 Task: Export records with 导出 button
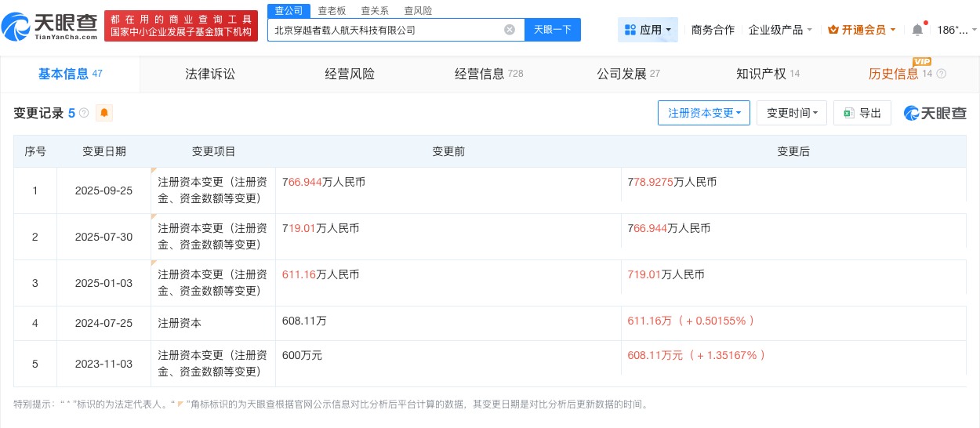[862, 113]
